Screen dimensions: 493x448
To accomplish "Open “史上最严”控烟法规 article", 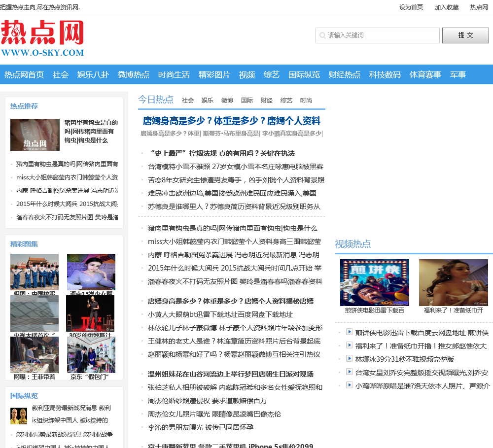I will (221, 153).
